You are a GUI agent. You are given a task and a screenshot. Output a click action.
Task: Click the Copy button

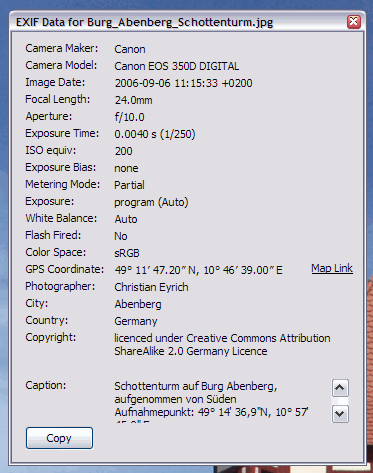pos(59,438)
